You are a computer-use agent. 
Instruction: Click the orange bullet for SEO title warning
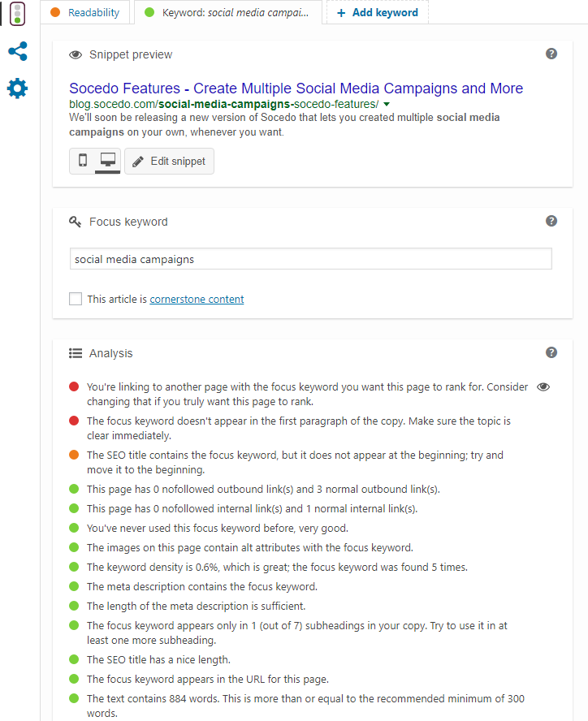click(x=74, y=455)
